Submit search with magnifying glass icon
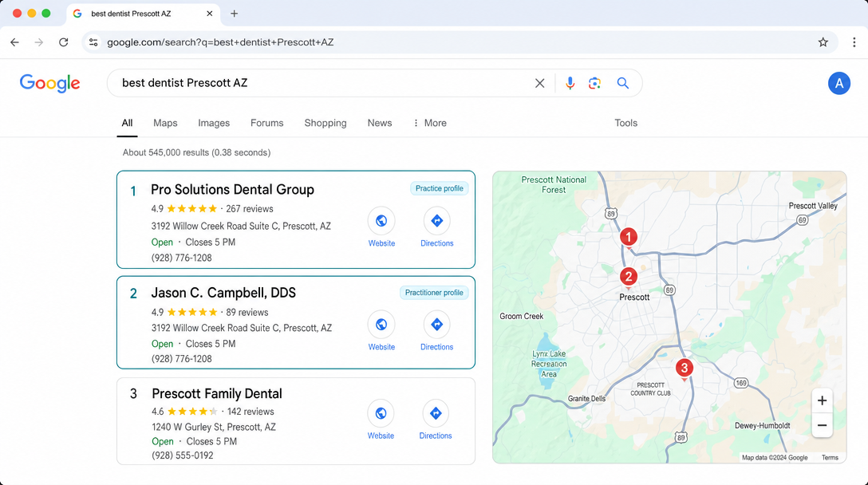 (x=623, y=83)
